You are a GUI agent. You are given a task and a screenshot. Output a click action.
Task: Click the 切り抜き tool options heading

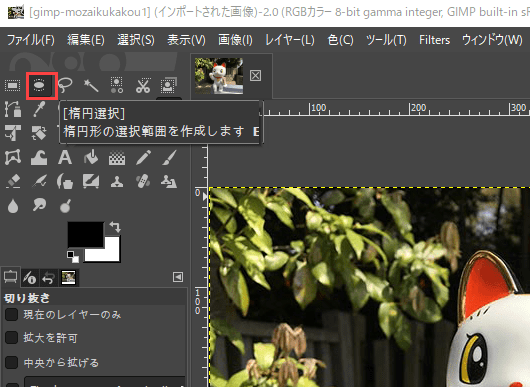pos(27,298)
